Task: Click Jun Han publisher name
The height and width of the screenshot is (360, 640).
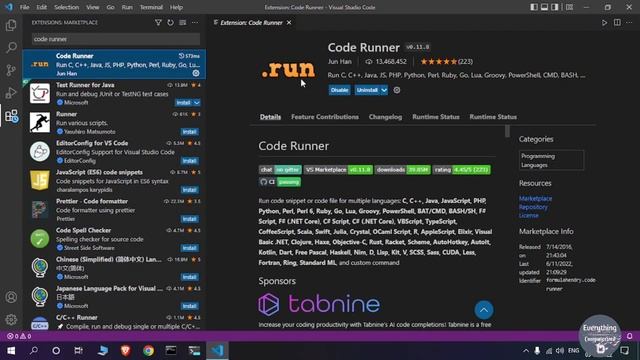Action: tap(340, 62)
